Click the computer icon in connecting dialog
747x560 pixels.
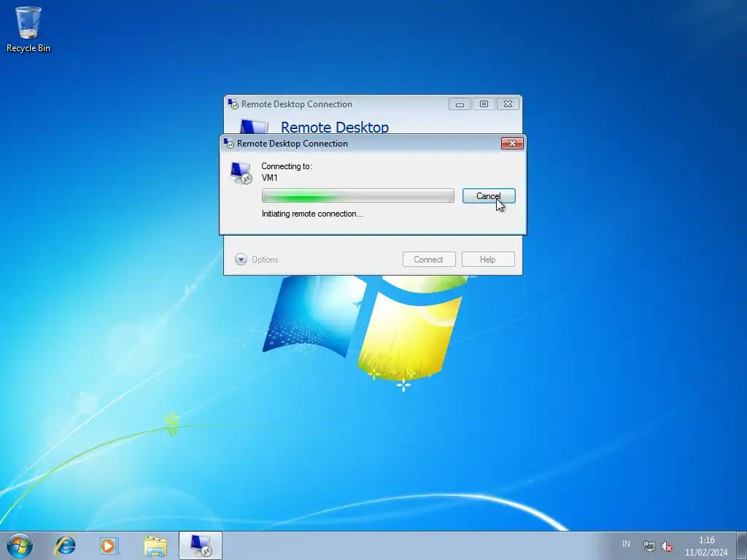tap(241, 173)
